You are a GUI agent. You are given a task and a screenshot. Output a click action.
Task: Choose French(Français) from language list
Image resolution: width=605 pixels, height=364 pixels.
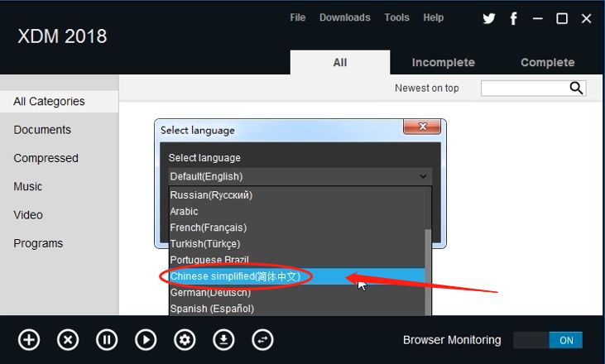tap(297, 227)
